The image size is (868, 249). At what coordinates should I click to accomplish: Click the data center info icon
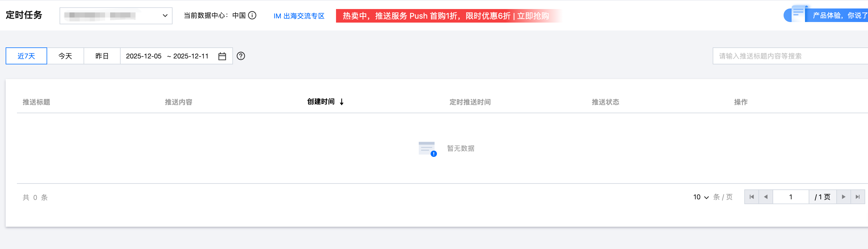point(252,16)
